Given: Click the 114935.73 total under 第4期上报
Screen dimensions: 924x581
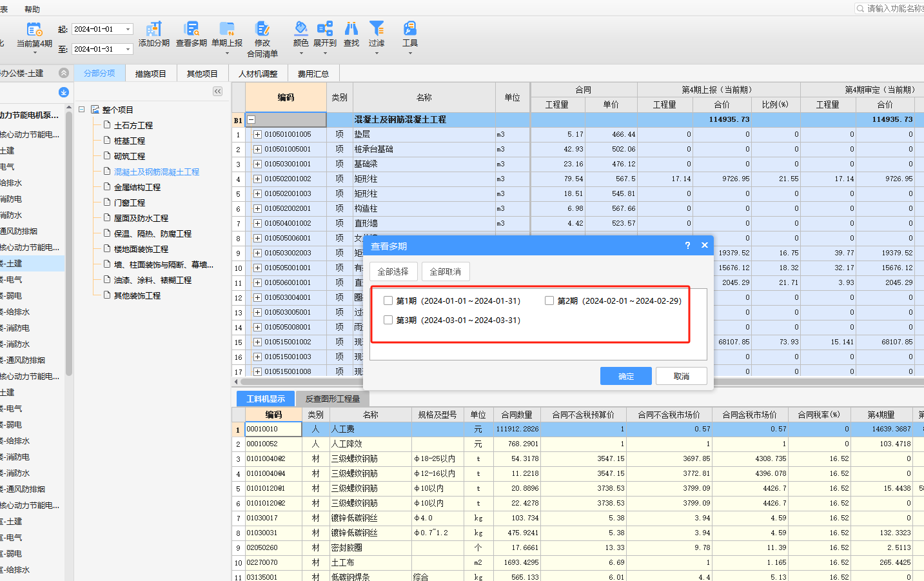Looking at the screenshot, I should [729, 119].
